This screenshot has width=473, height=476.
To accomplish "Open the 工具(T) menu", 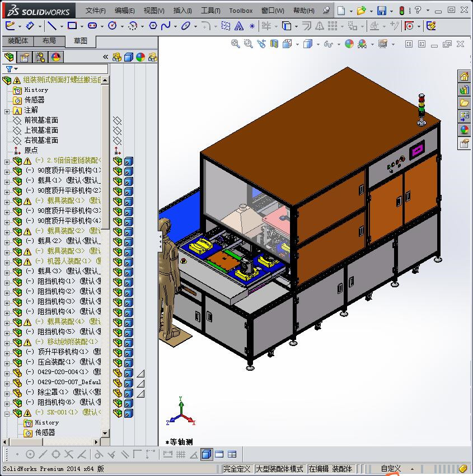I will 210,11.
